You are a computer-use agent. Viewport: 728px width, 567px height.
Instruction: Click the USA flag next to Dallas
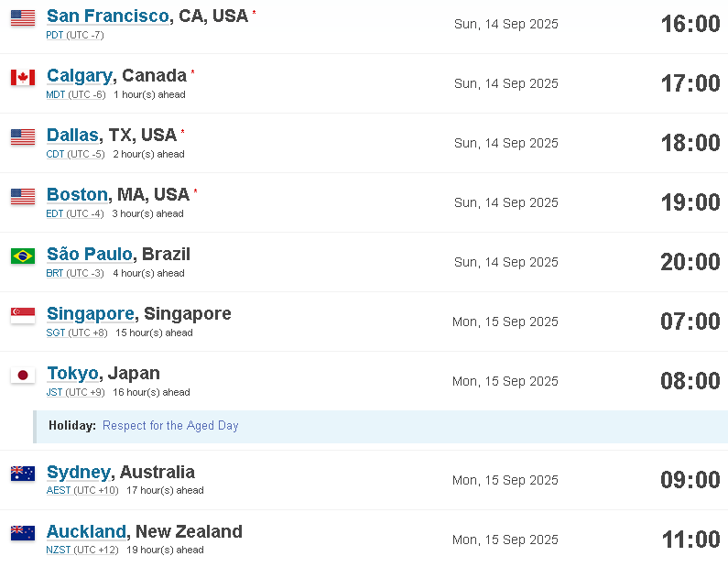(23, 137)
